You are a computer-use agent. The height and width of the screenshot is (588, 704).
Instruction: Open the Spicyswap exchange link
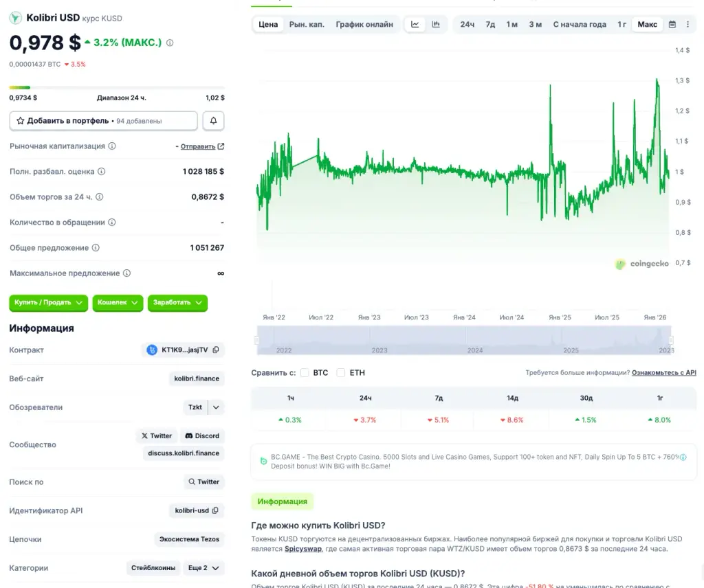303,549
